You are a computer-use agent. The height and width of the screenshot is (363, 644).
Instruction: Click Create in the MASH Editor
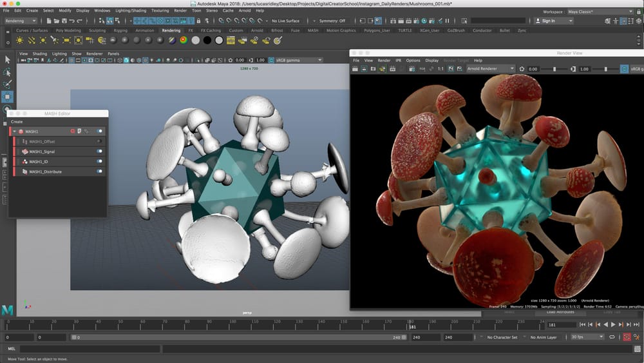(x=17, y=122)
